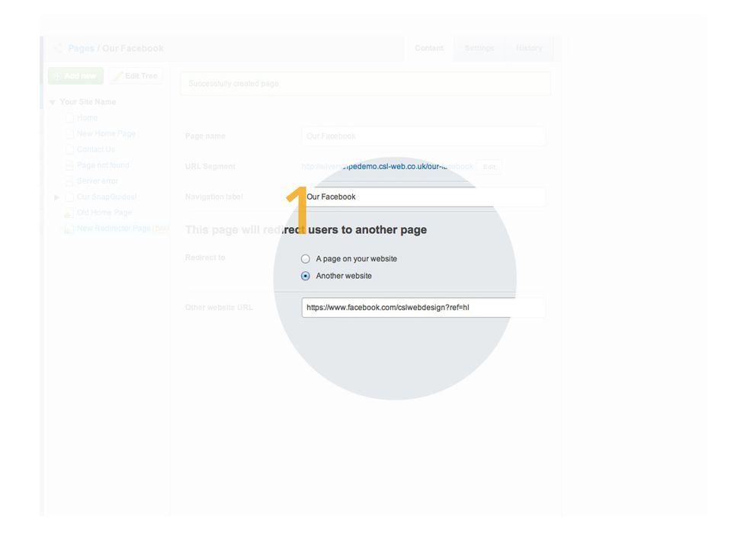
Task: Open the History tab
Action: click(529, 48)
